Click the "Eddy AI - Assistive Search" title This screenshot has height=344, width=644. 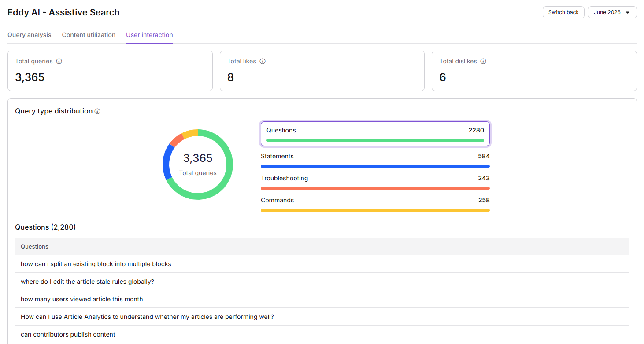coord(63,12)
